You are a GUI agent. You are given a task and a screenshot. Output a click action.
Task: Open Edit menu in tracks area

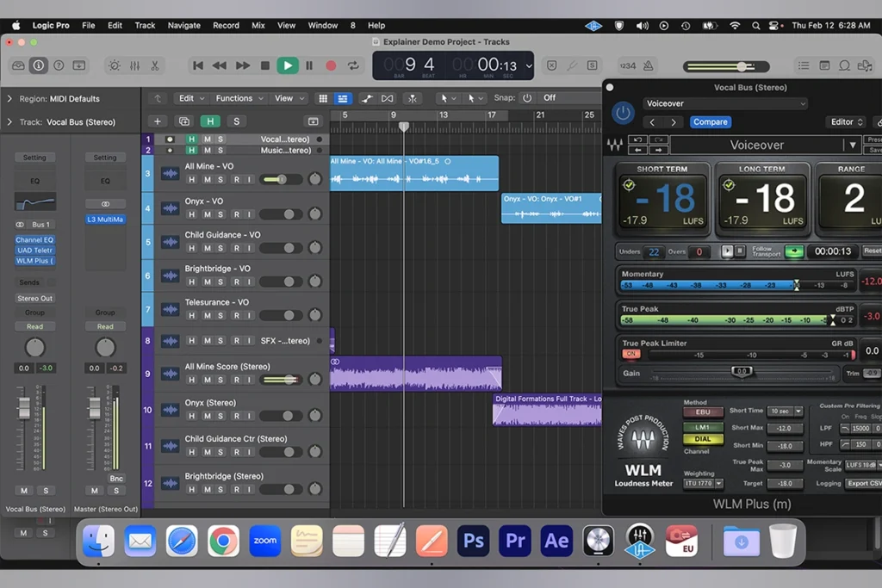point(191,98)
